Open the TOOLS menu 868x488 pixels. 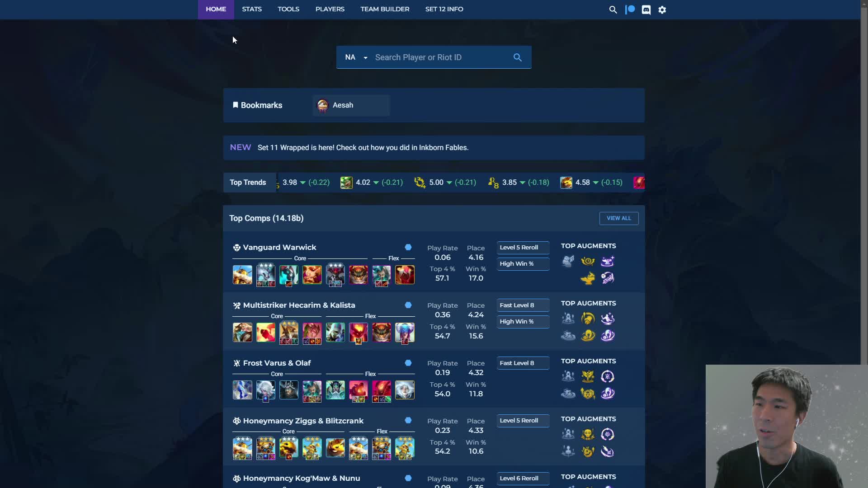pyautogui.click(x=288, y=9)
